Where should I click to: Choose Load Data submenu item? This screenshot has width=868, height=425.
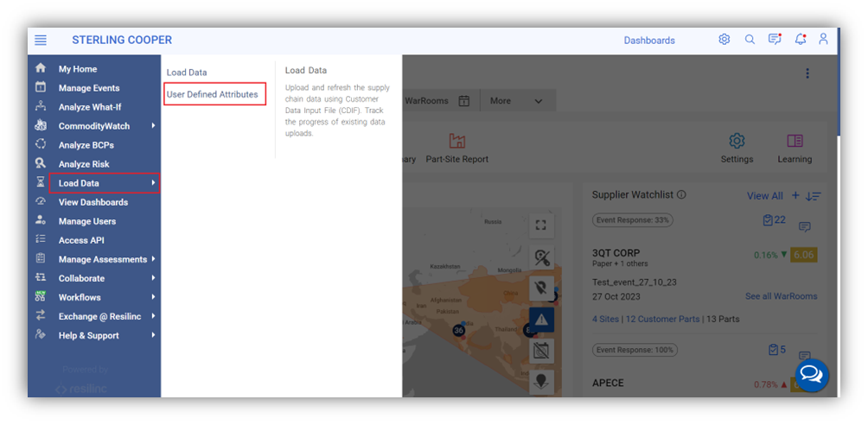pos(187,72)
